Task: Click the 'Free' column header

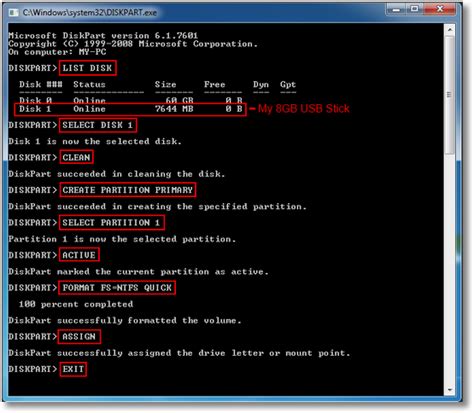Action: [x=215, y=84]
